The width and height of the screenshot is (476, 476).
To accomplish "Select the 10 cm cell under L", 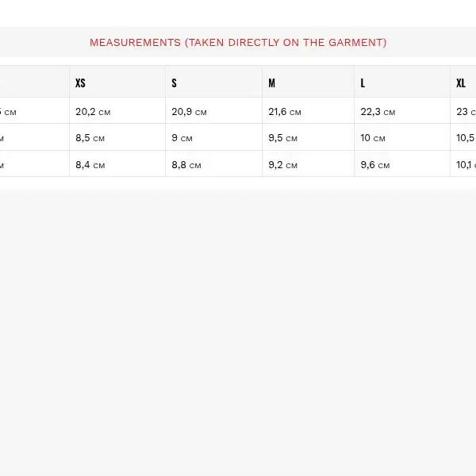I will click(x=373, y=138).
